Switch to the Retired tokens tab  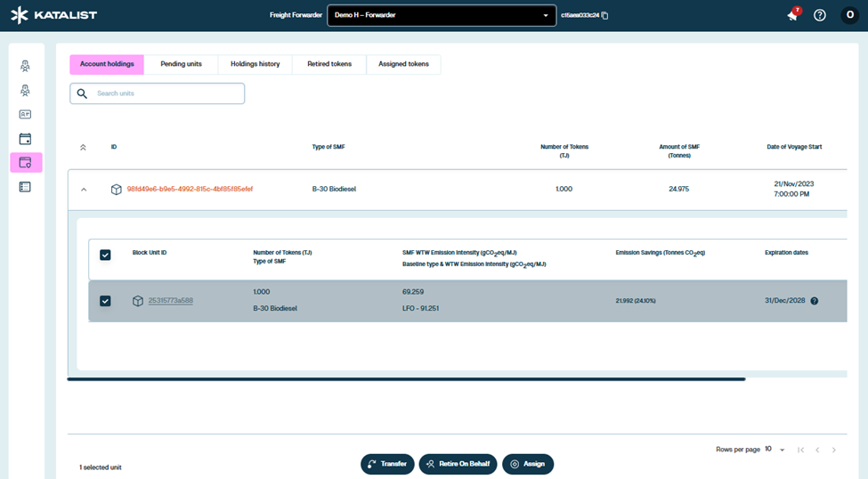[x=329, y=64]
